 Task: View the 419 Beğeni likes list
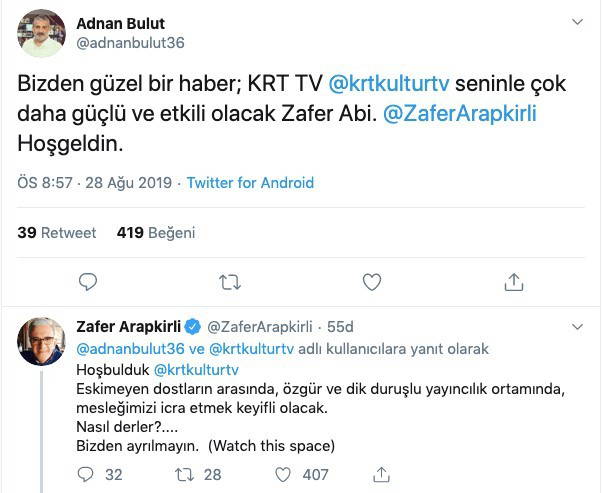[156, 233]
